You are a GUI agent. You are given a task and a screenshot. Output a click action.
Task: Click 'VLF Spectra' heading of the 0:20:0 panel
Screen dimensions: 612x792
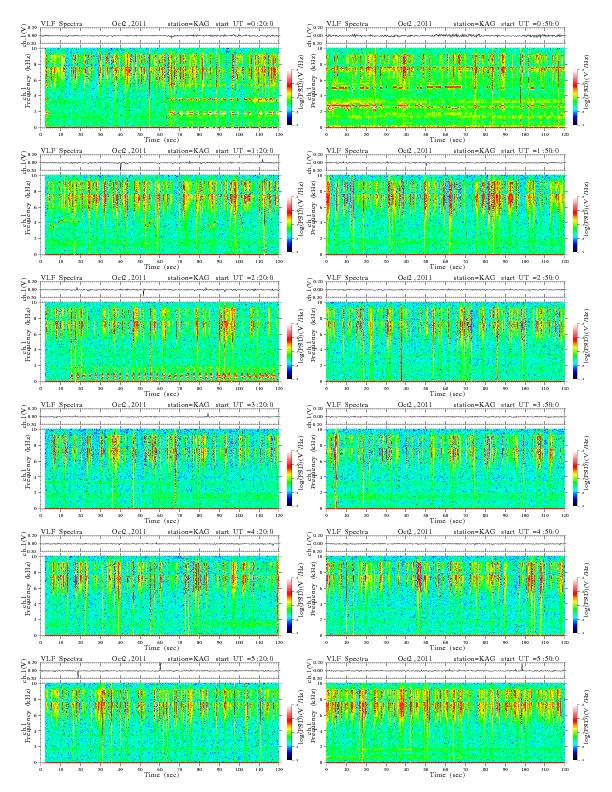62,24
